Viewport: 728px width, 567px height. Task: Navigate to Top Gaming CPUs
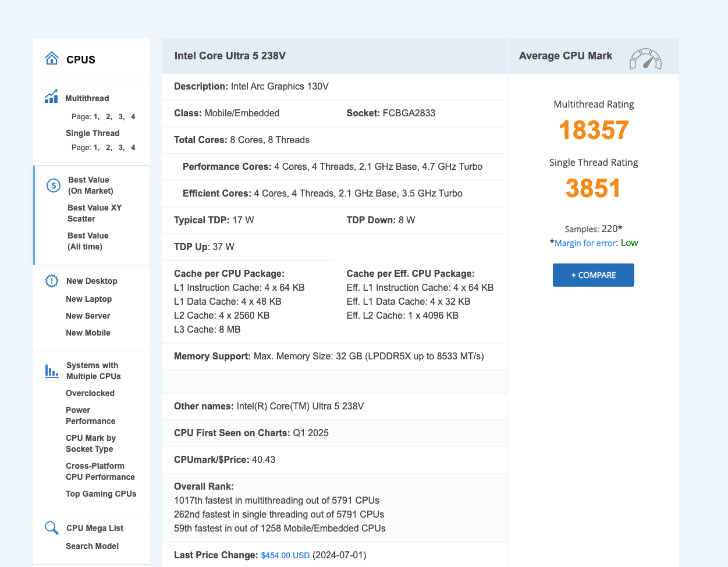coord(101,494)
